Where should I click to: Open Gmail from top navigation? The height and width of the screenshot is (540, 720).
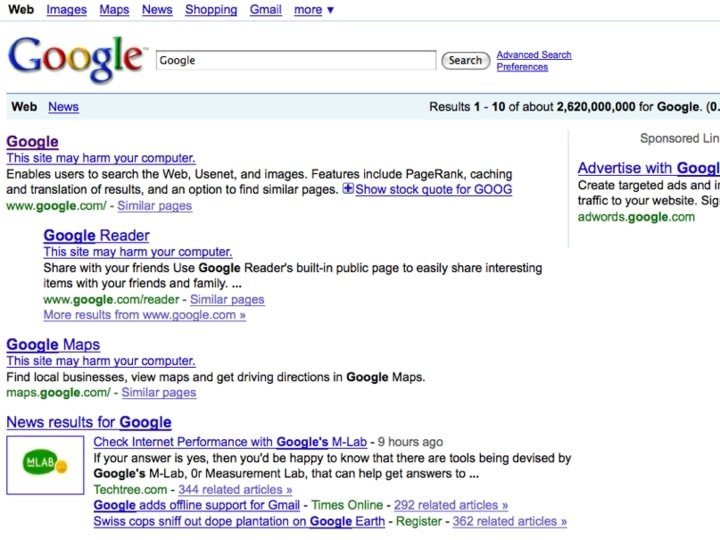pos(265,10)
